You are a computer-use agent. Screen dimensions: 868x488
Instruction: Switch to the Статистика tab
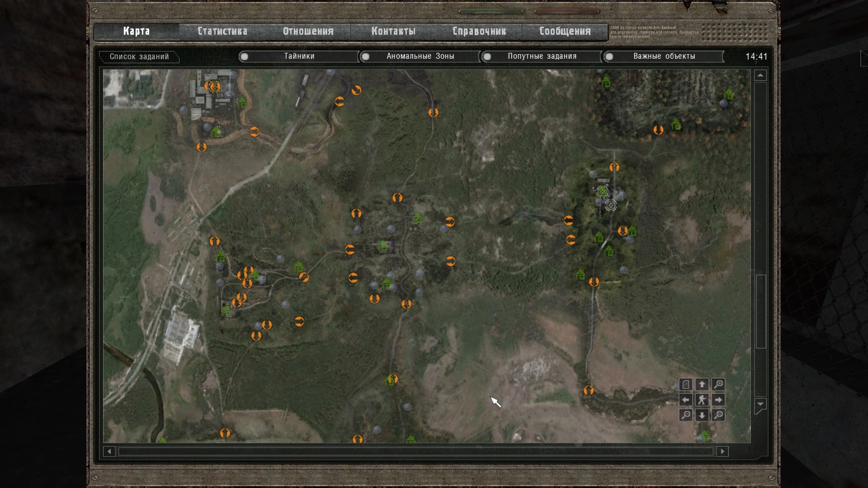point(222,31)
